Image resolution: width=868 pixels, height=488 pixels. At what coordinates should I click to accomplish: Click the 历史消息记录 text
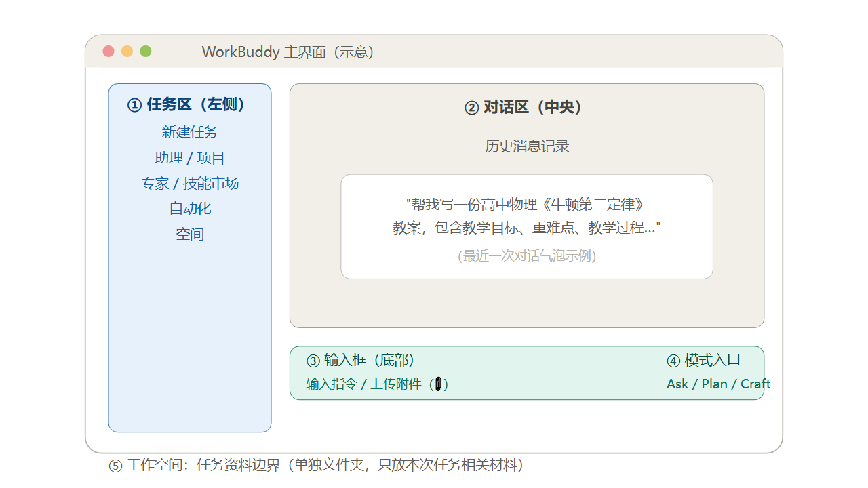pos(527,146)
